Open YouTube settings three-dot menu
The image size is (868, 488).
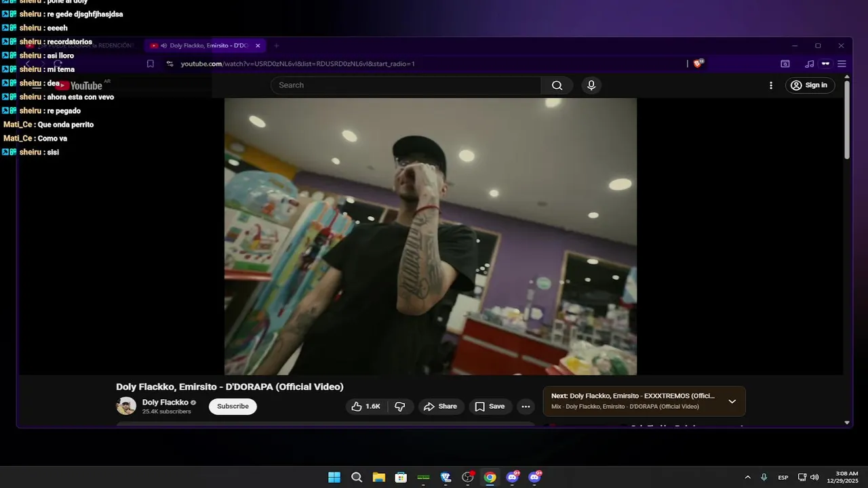(x=770, y=85)
